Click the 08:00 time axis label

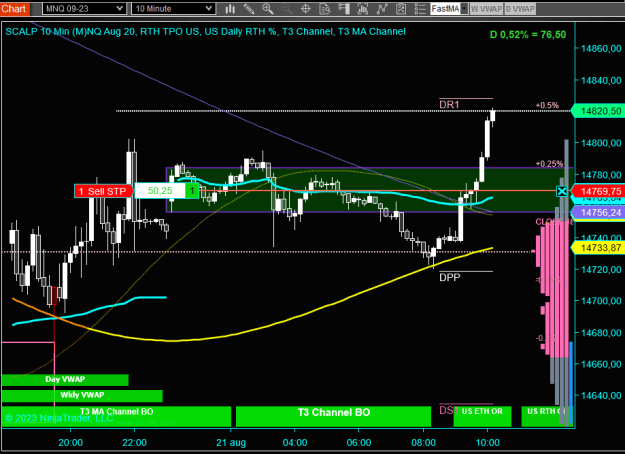[x=423, y=443]
